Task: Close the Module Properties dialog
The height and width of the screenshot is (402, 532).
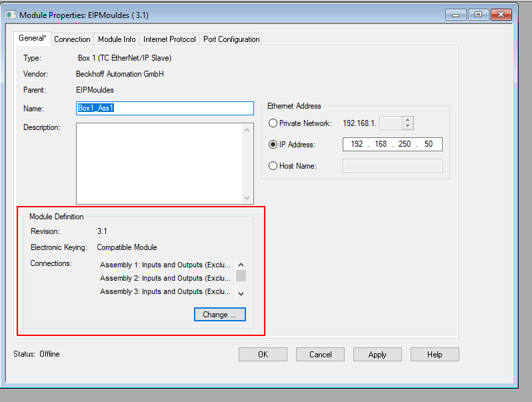Action: [x=501, y=15]
